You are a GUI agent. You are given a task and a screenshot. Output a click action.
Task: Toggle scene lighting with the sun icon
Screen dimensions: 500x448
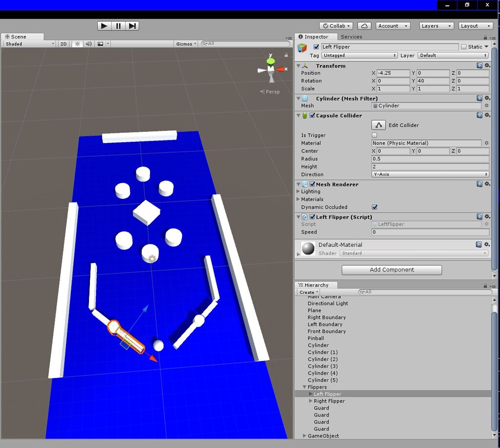point(77,43)
